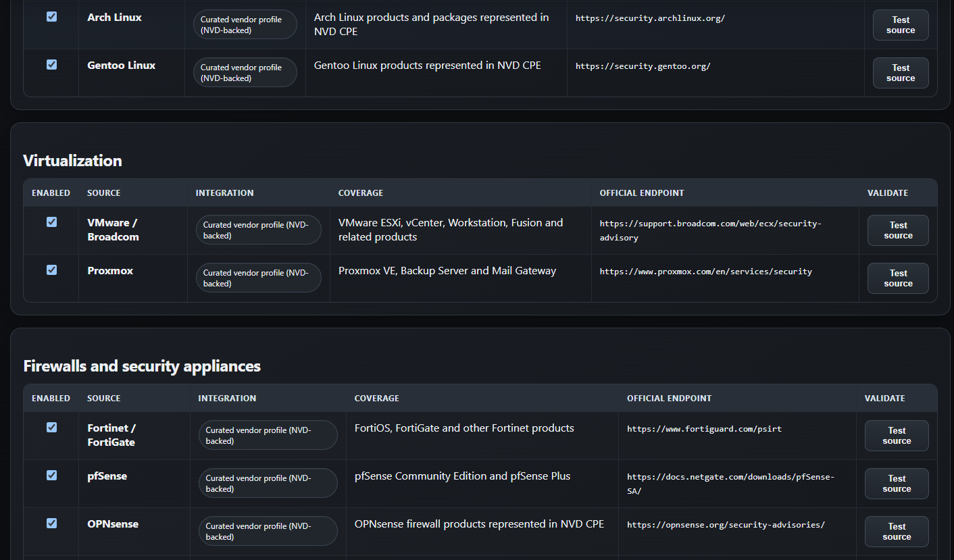Click the OPNsense source name
954x560 pixels.
click(113, 524)
